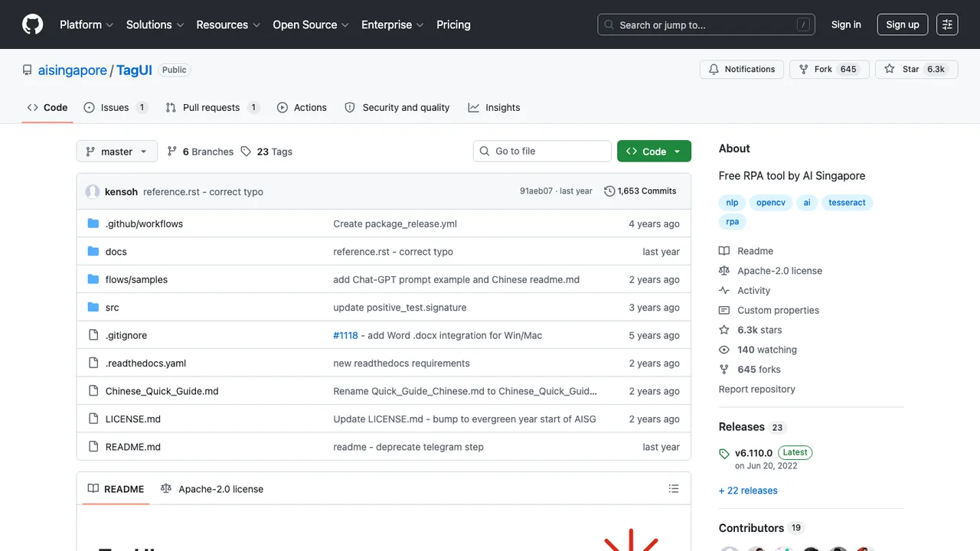Open the Readme link in About
980x551 pixels.
point(746,251)
